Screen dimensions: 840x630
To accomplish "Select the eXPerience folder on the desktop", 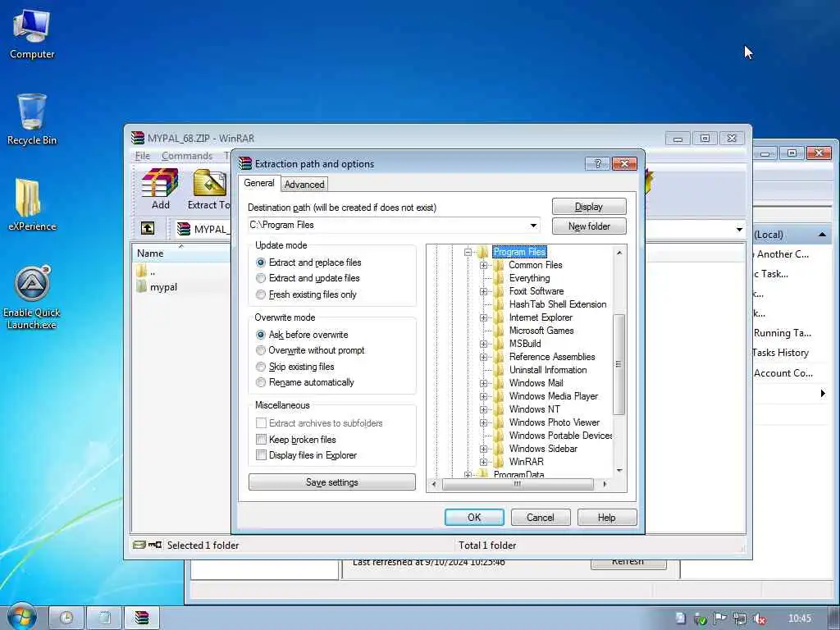I will point(32,204).
